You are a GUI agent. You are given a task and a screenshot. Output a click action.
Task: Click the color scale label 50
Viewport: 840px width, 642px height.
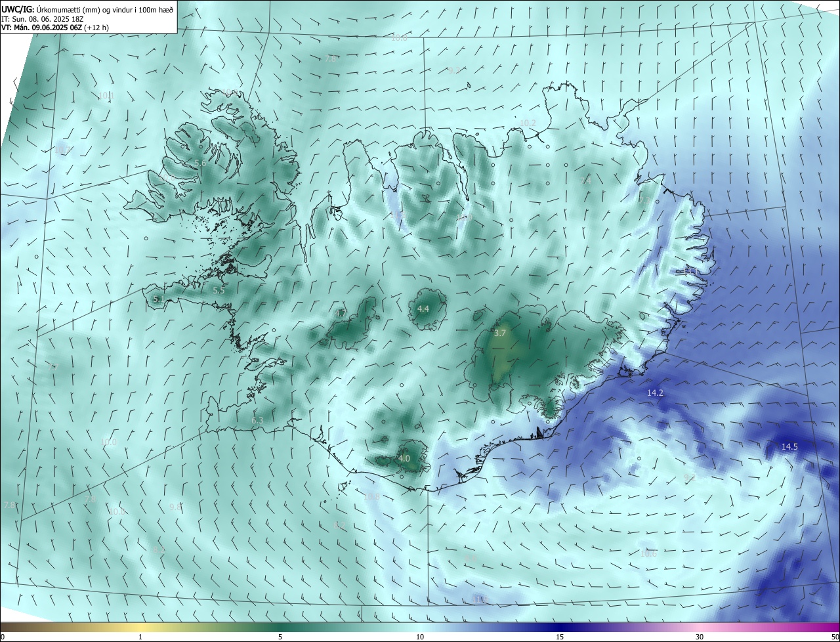coord(835,637)
